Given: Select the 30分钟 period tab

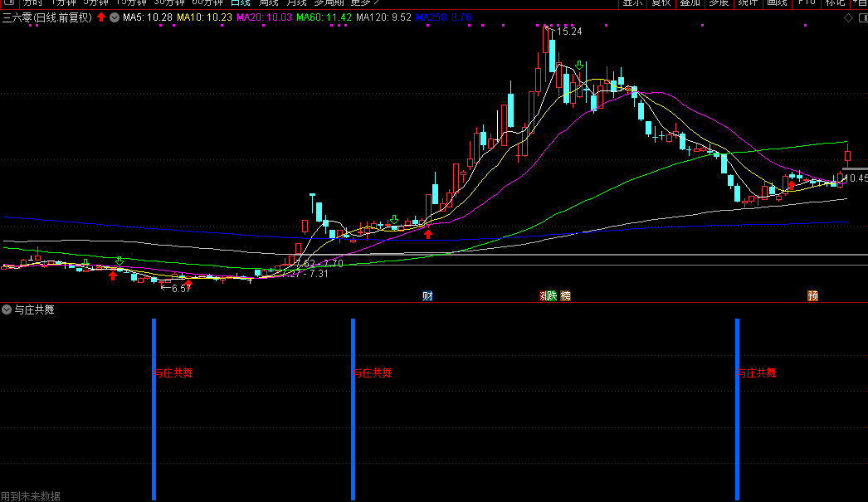Looking at the screenshot, I should [168, 2].
